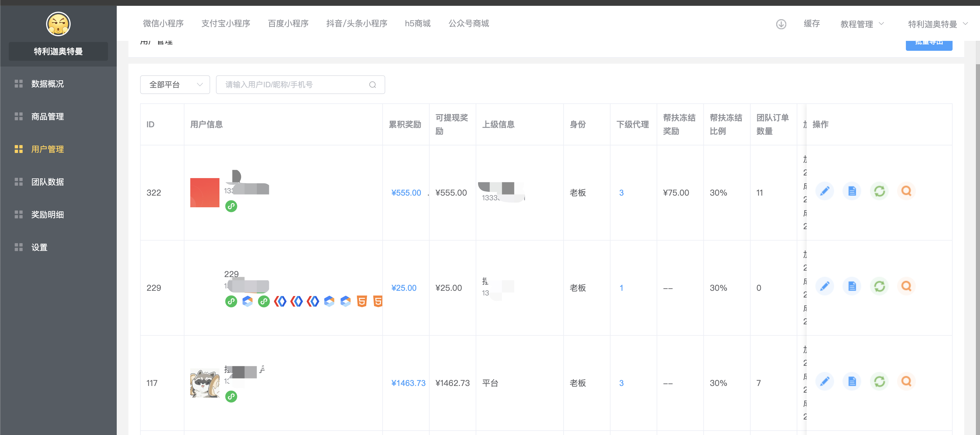This screenshot has height=435, width=980.
Task: Click search icon in user search field
Action: [372, 84]
